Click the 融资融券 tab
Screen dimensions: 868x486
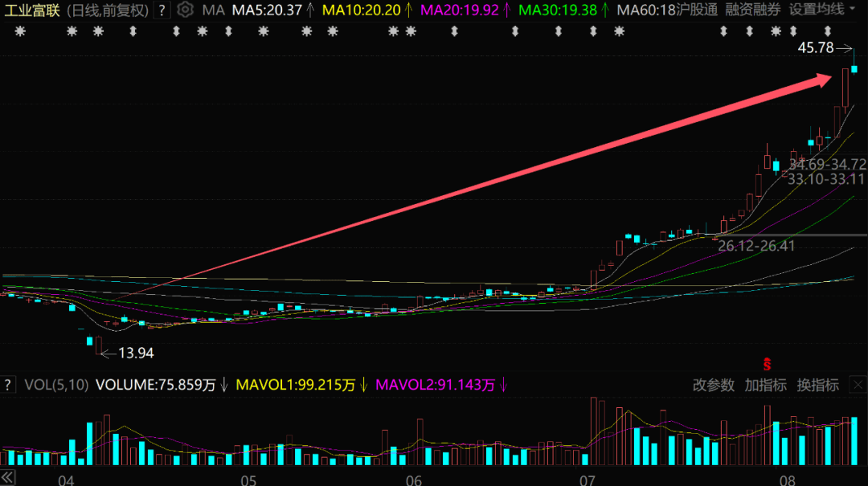(x=752, y=10)
